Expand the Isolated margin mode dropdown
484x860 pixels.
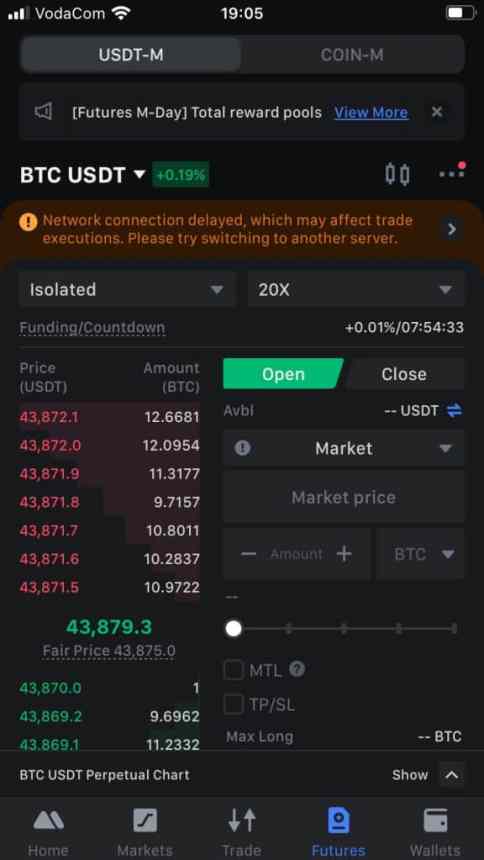click(127, 289)
